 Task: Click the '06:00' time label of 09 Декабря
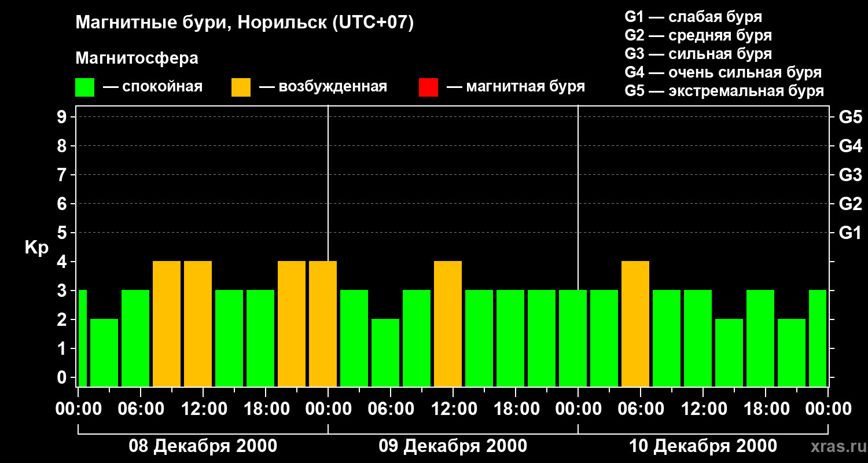pyautogui.click(x=391, y=409)
